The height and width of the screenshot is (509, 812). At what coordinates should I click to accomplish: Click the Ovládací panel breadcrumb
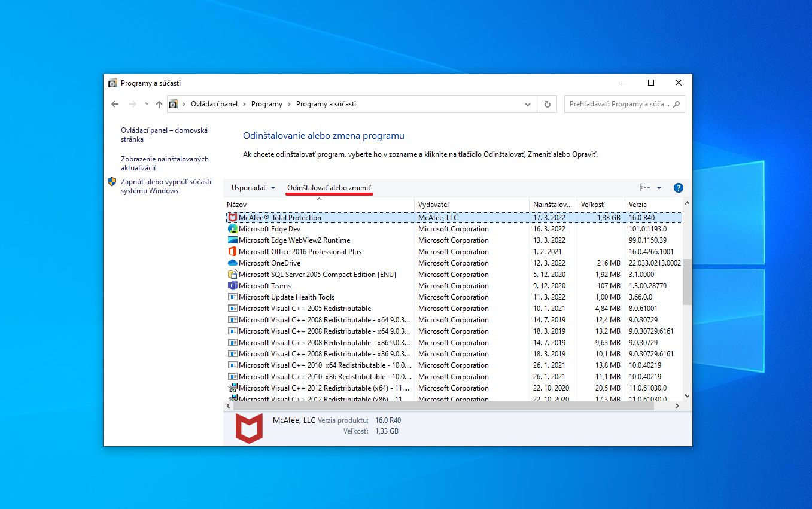(x=214, y=104)
